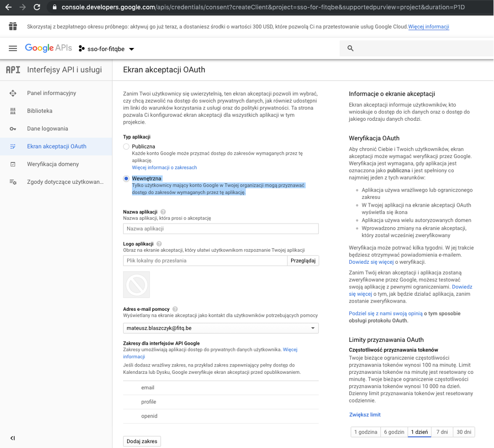
Task: Open Dane logowania in the sidebar
Action: click(x=56, y=129)
